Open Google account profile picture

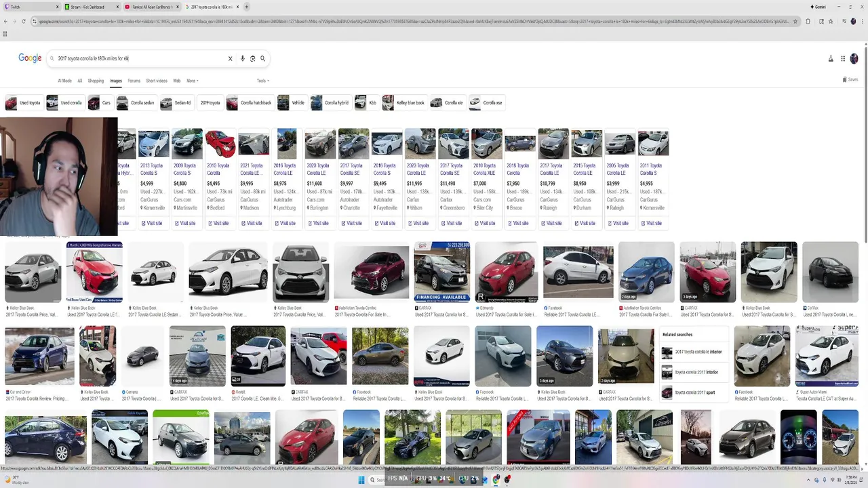pyautogui.click(x=854, y=59)
